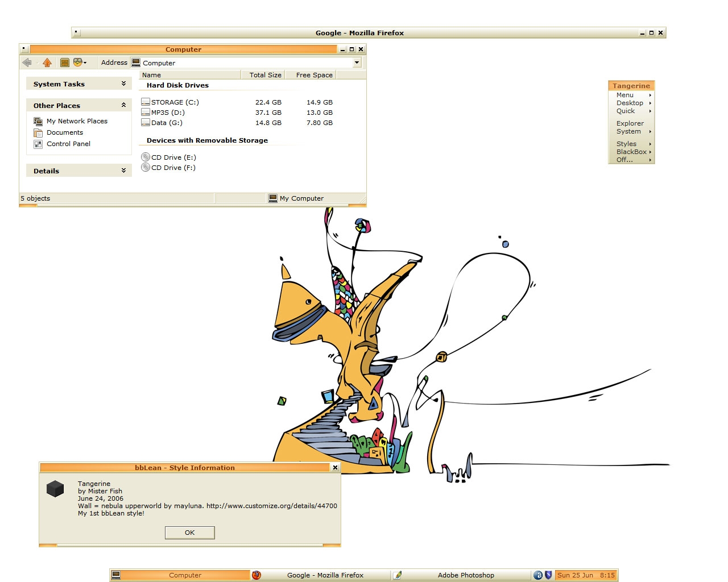Expand the Quick submenu arrow in Tangerine
Image resolution: width=728 pixels, height=582 pixels.
point(650,111)
